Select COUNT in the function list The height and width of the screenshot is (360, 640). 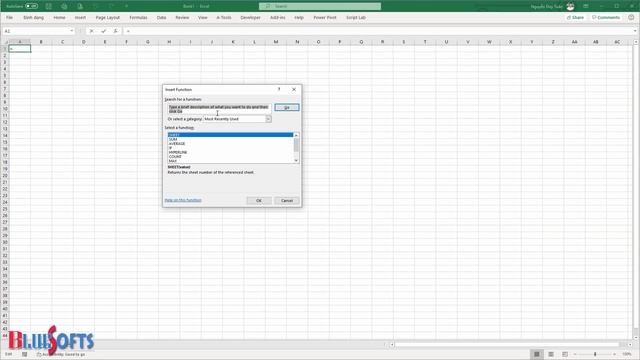pyautogui.click(x=175, y=156)
